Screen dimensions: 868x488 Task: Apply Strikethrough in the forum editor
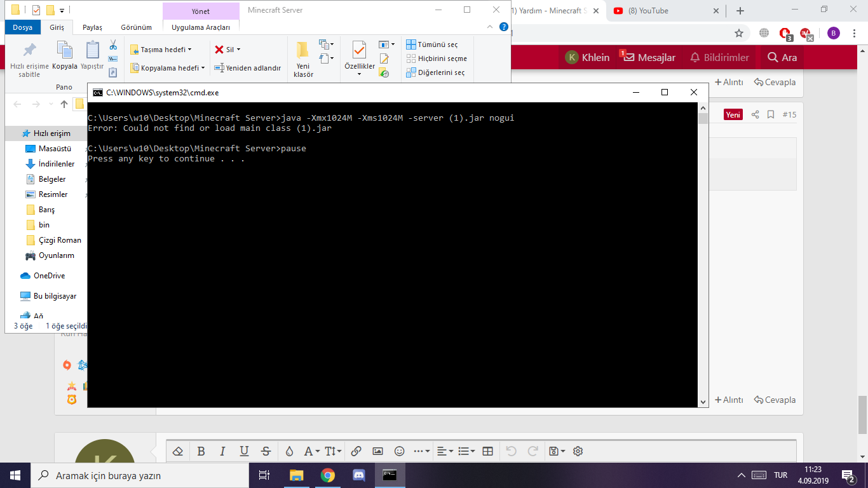[x=266, y=451]
